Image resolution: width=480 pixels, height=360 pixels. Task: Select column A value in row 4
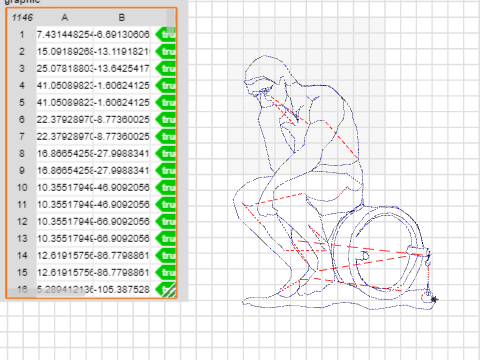tap(65, 85)
